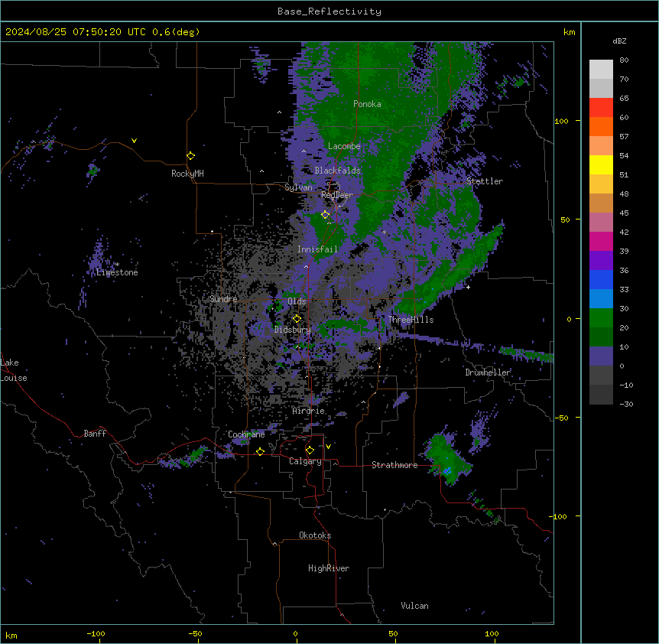Click the white plus marker east of ThreeHills
The height and width of the screenshot is (644, 659).
tap(468, 287)
